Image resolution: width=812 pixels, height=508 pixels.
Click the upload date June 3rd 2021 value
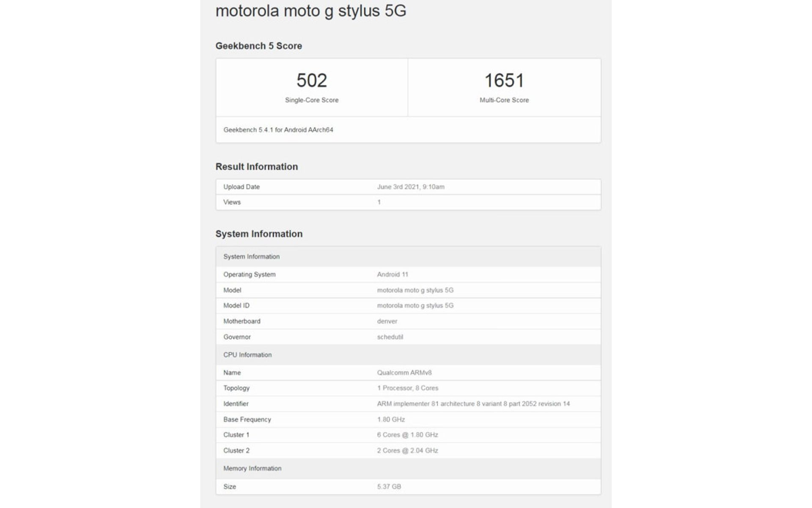[x=410, y=187]
